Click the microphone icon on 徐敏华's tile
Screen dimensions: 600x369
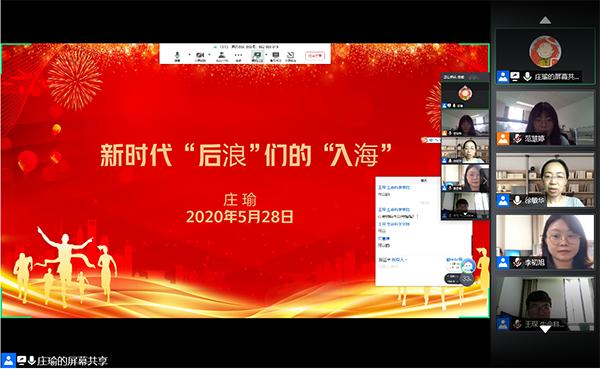517,200
